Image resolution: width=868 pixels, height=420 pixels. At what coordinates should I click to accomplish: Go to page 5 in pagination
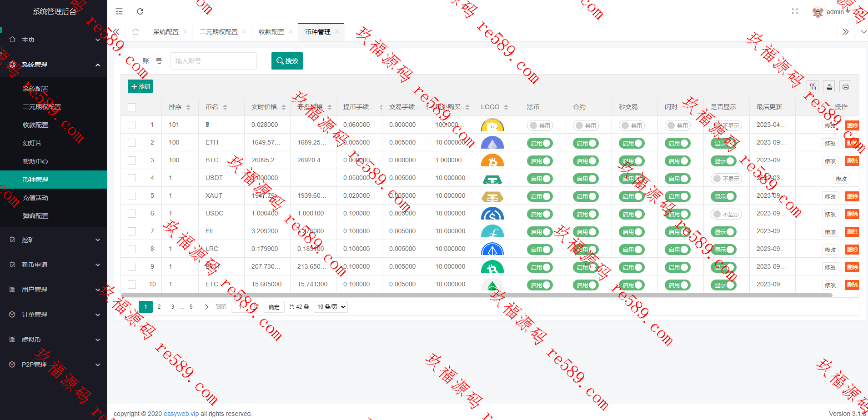(x=191, y=307)
